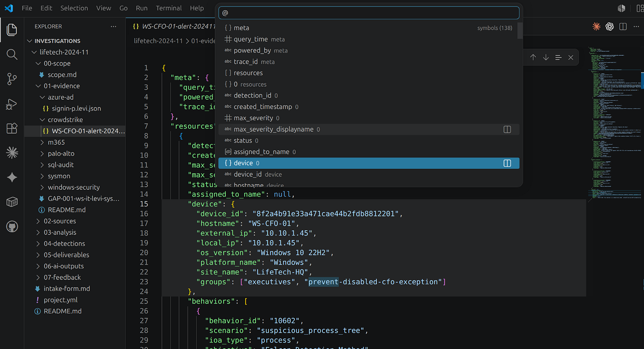
Task: Open the Gemini sparkle icon in activity bar
Action: 12,177
